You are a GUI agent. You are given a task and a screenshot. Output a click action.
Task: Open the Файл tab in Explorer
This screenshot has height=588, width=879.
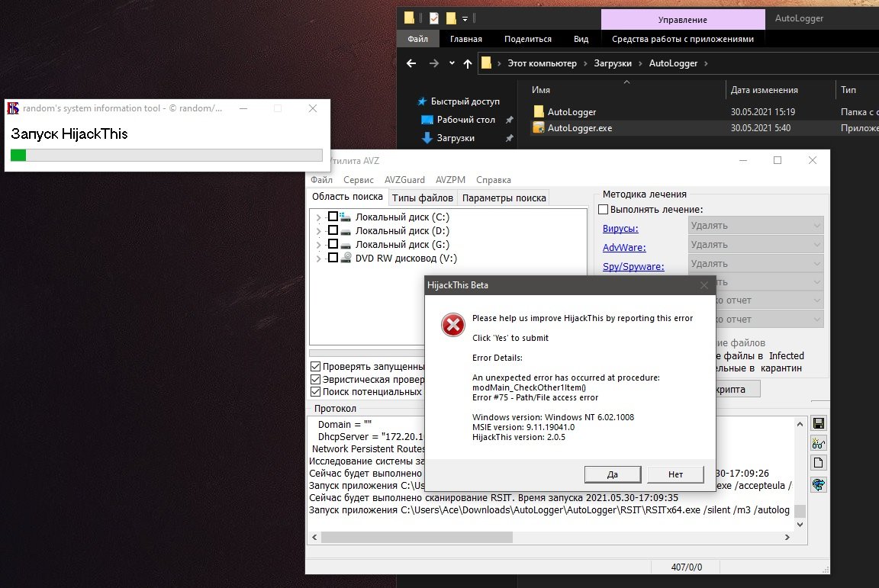click(417, 39)
